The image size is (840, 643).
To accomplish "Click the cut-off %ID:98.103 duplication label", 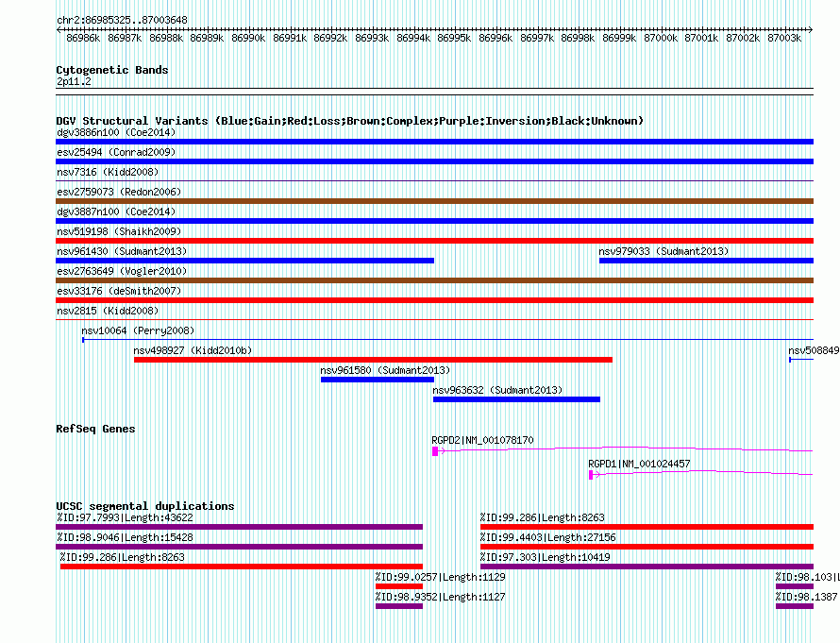I will (808, 577).
